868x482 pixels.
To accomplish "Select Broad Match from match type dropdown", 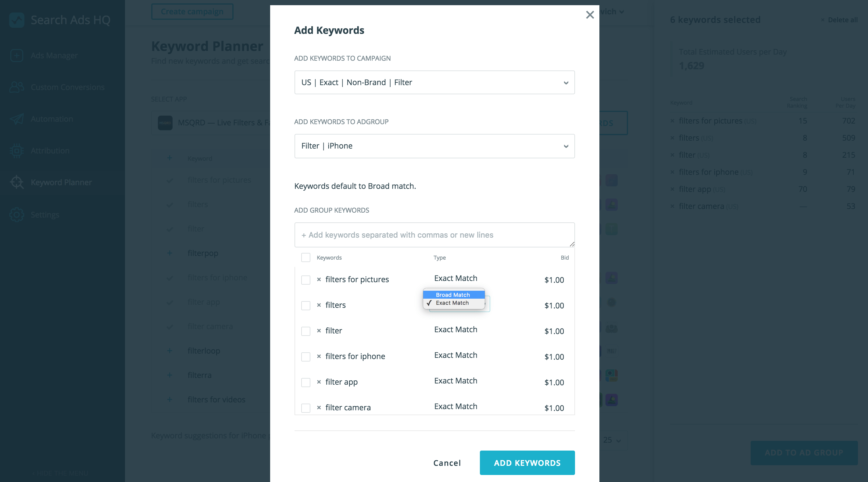I will [453, 294].
